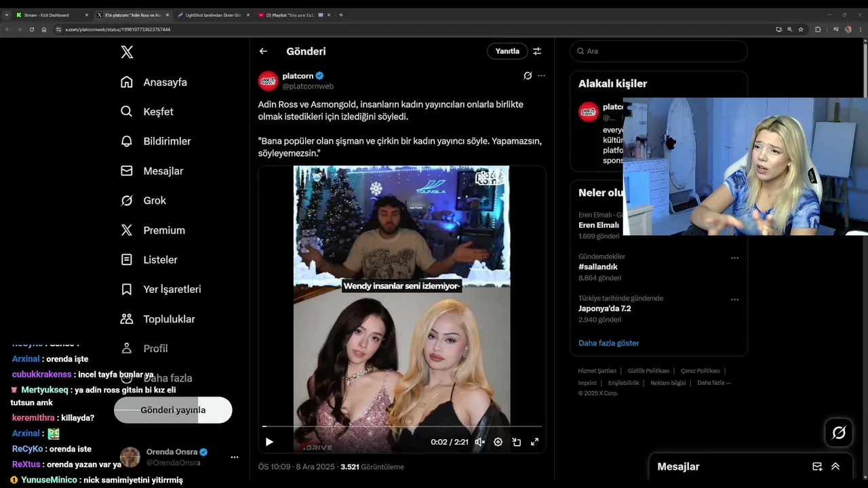Open Chrome profile avatar
Viewport: 868px width, 488px height.
pos(848,29)
